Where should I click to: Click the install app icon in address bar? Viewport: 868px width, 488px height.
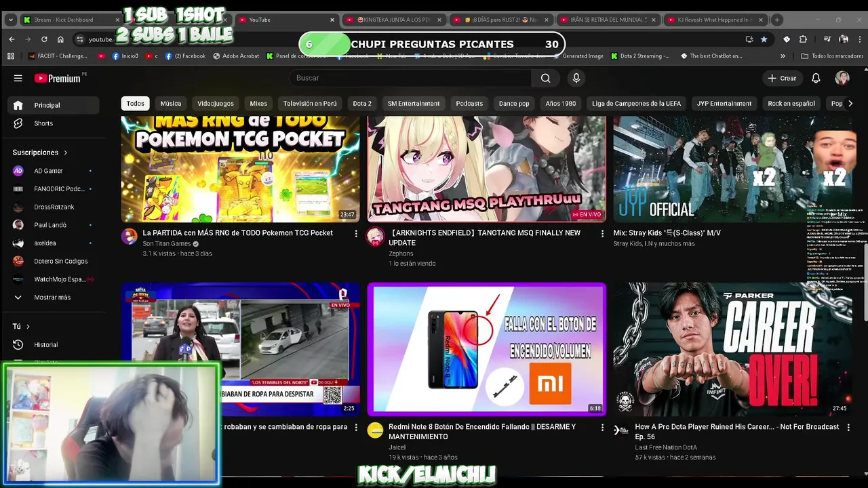(749, 39)
